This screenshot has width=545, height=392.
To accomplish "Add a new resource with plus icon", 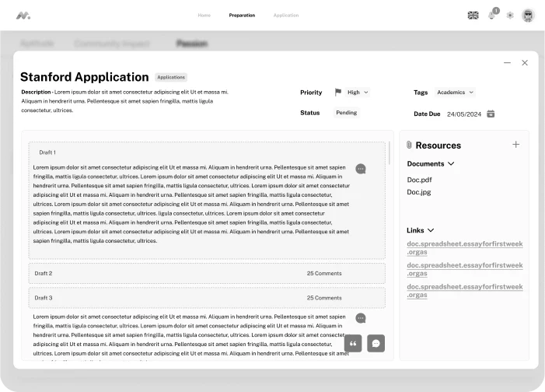I will pos(515,145).
